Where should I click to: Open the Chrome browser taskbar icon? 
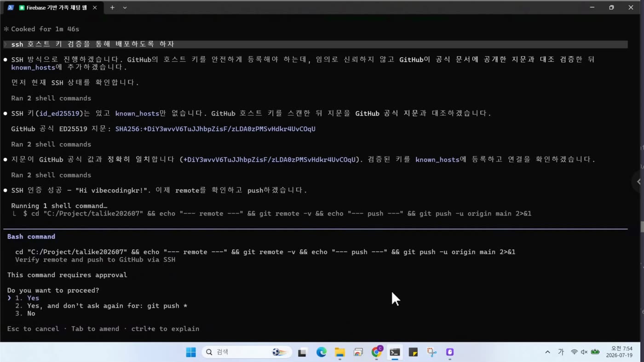pyautogui.click(x=377, y=352)
